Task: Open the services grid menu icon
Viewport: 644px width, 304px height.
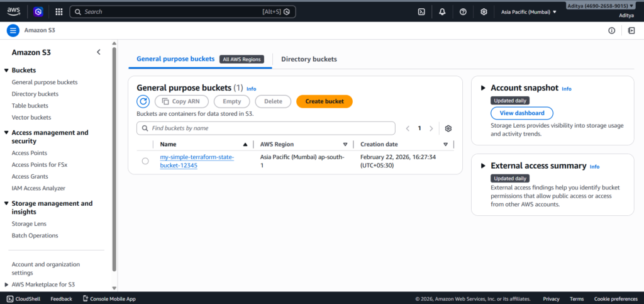Action: 58,11
